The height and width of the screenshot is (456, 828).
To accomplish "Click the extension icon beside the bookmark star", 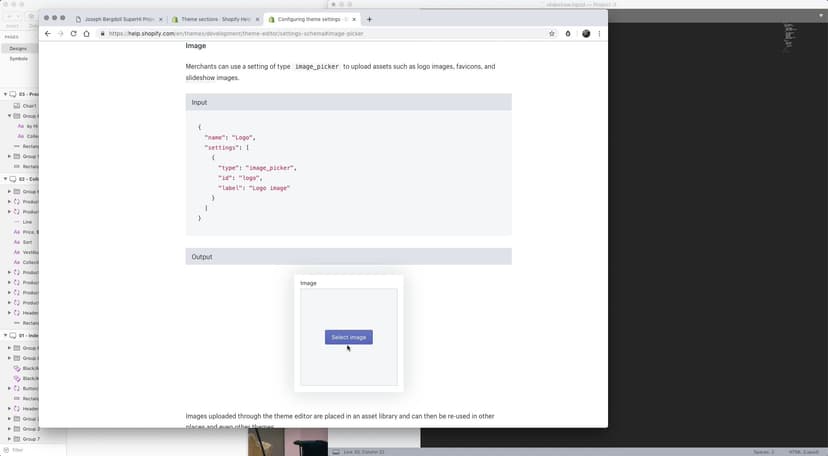I will [x=568, y=33].
